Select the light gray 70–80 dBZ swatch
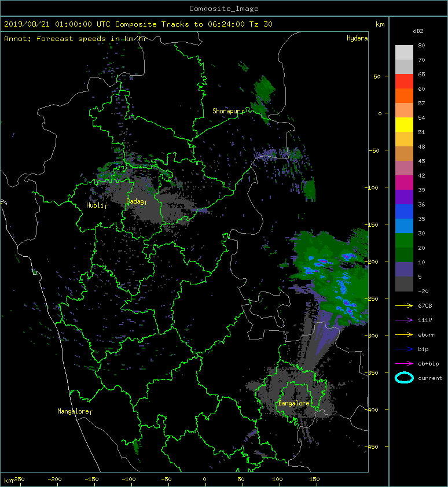Screen dimensions: 448x487 (x=404, y=52)
